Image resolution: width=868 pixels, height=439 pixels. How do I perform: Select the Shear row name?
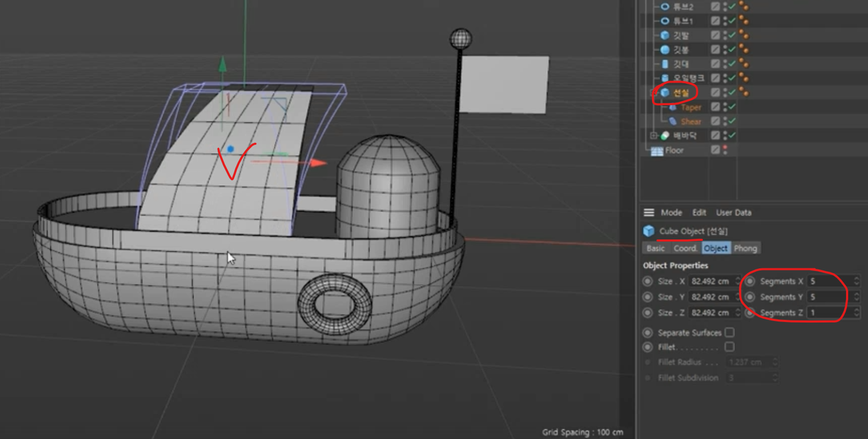pyautogui.click(x=691, y=122)
